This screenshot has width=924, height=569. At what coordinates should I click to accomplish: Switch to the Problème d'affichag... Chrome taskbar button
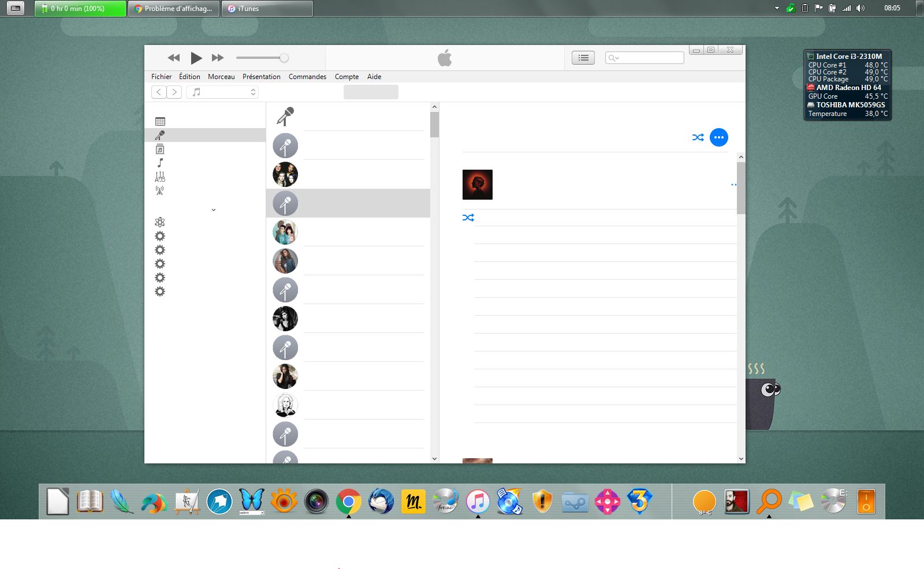(x=174, y=9)
